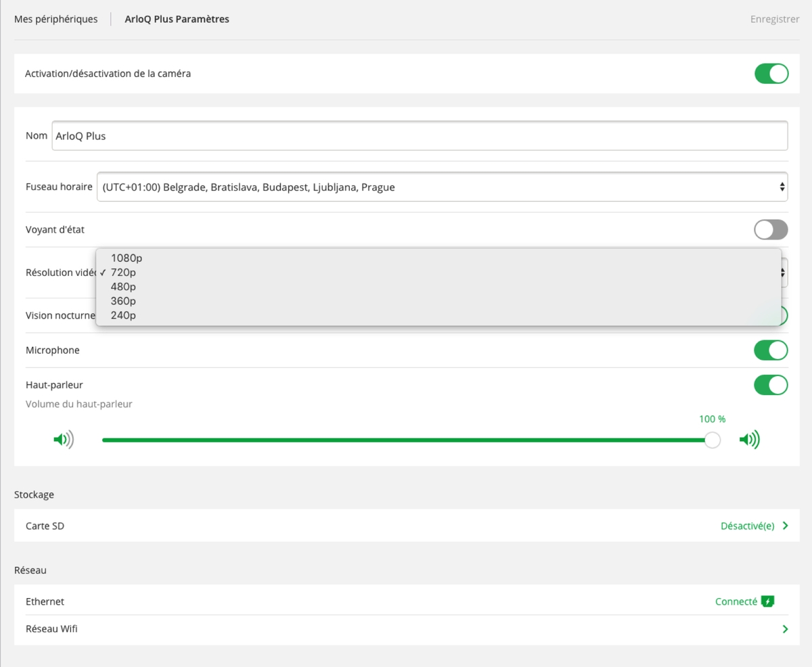Viewport: 812px width, 667px height.
Task: Click the Ethernet row label
Action: coord(45,601)
